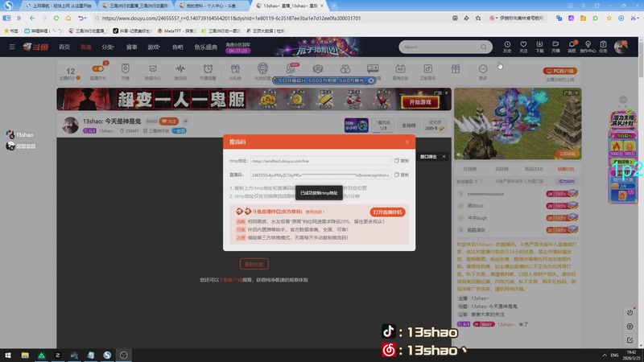Open the AI礼物 gift icon

(235, 72)
